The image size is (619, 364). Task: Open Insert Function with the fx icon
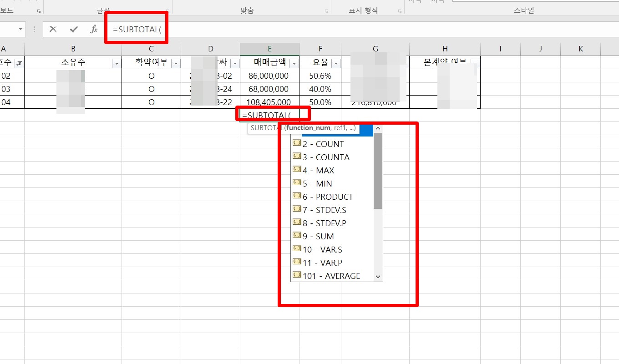click(94, 30)
